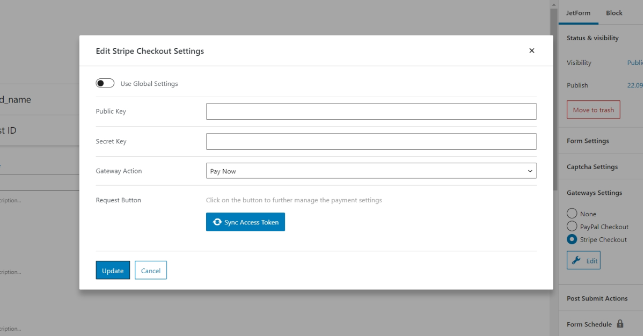This screenshot has width=644, height=336.
Task: Click Update to save Stripe settings
Action: 113,270
